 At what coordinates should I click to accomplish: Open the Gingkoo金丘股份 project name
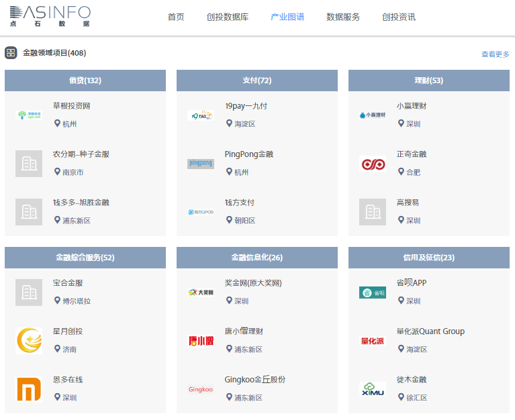tap(255, 380)
